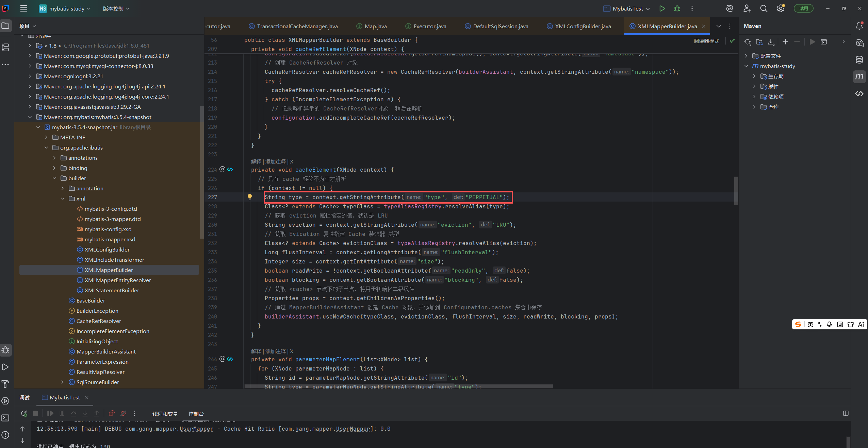Click the lightbulb intention icon on line 227
Image resolution: width=868 pixels, height=448 pixels.
click(x=249, y=197)
